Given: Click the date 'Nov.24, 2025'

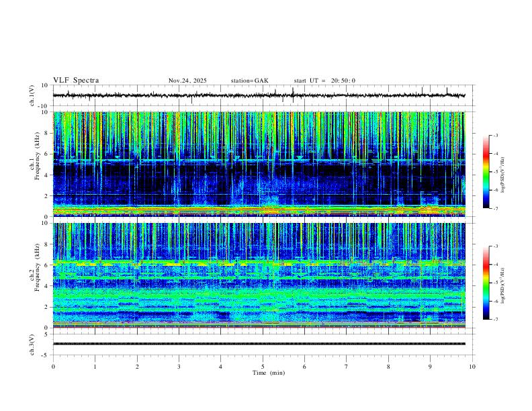Looking at the screenshot, I should click(x=187, y=81).
